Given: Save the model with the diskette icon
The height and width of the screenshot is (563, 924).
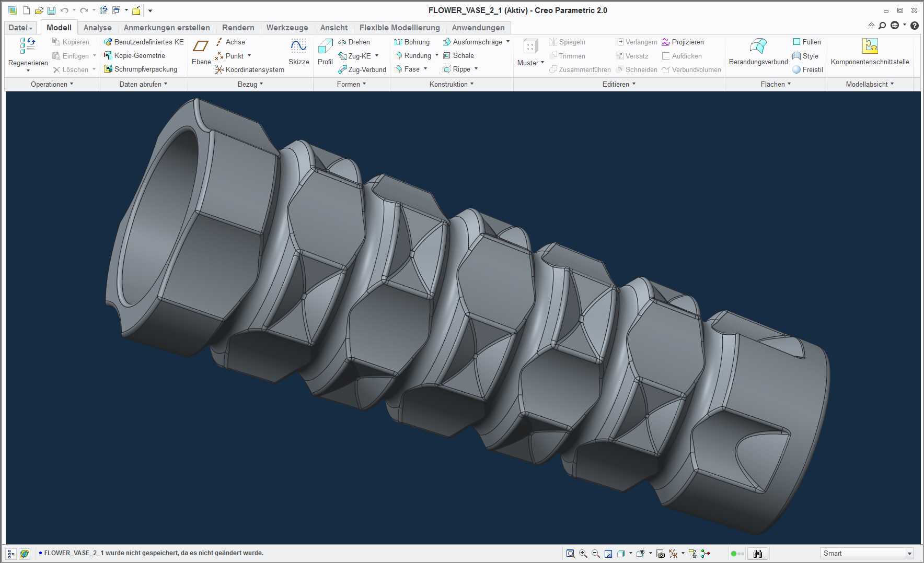Looking at the screenshot, I should pyautogui.click(x=51, y=10).
